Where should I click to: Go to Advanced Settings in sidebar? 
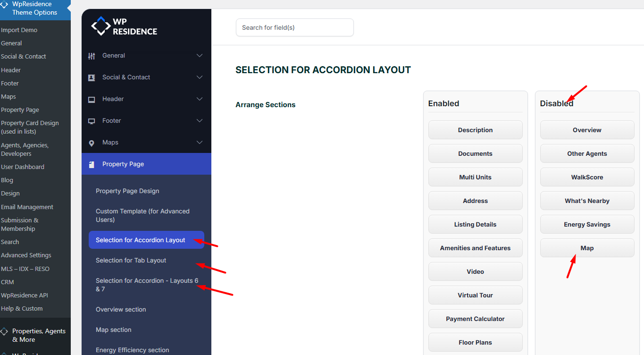[26, 255]
